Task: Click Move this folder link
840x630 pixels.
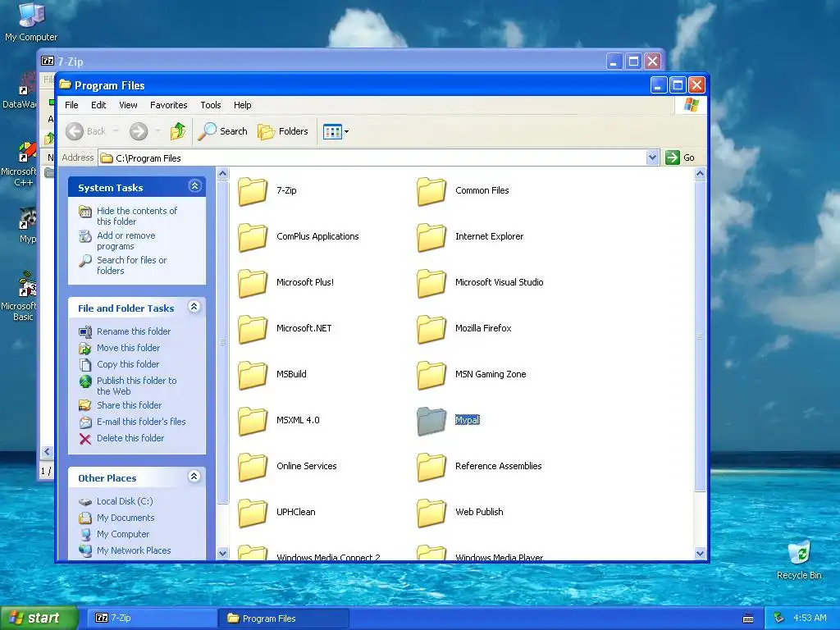Action: click(x=128, y=348)
